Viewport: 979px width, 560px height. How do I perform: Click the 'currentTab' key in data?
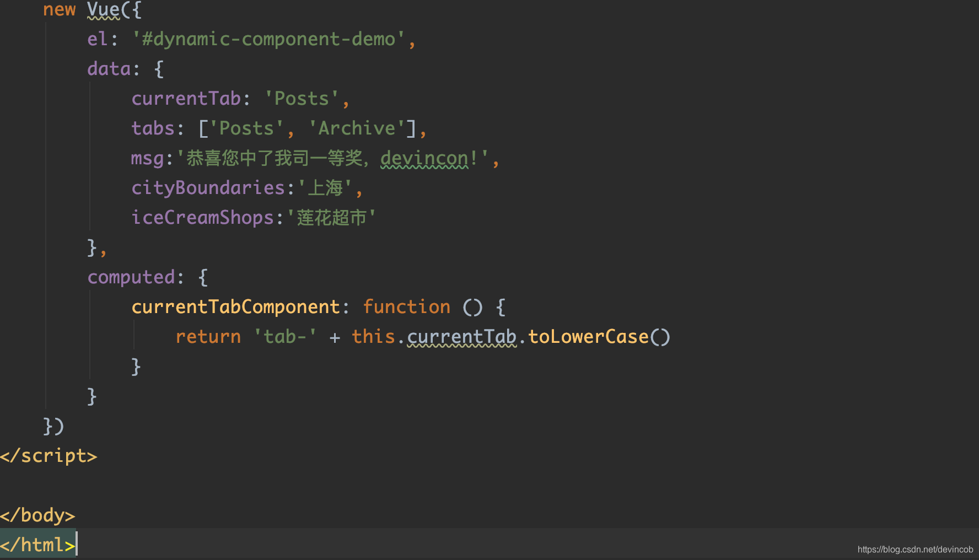coord(186,99)
